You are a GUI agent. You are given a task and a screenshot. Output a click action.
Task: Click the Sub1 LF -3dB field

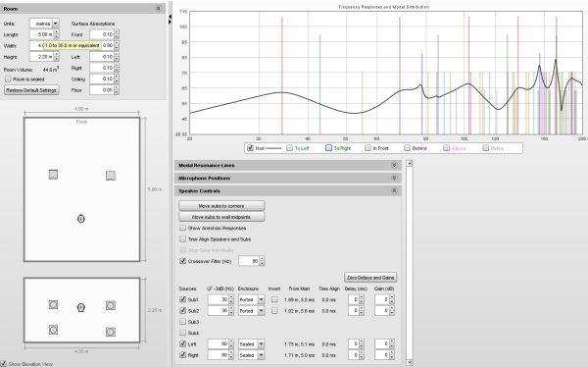coord(218,299)
